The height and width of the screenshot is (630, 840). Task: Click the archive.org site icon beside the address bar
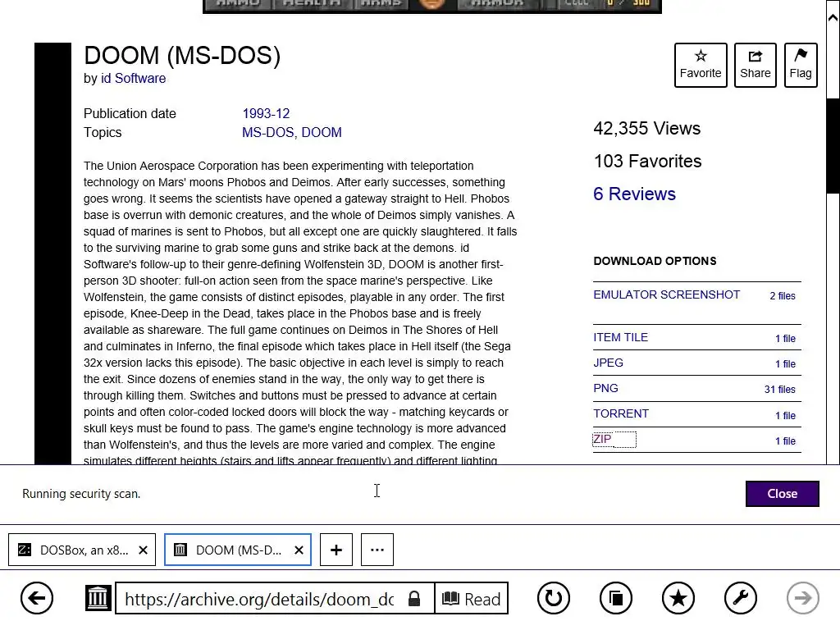98,598
